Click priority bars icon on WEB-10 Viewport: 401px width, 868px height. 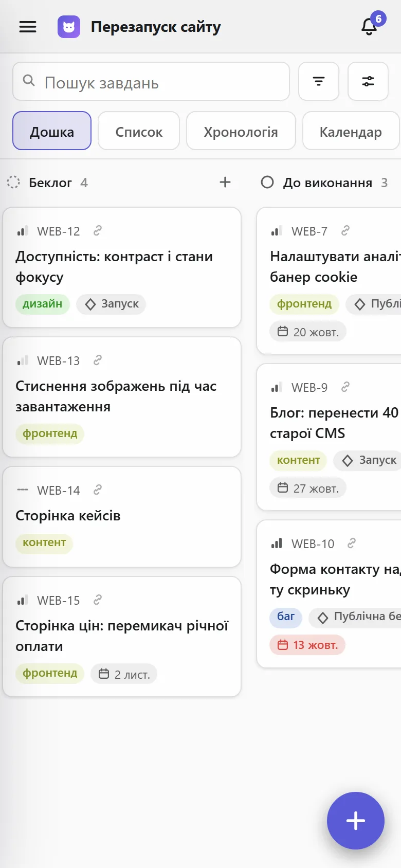point(277,543)
